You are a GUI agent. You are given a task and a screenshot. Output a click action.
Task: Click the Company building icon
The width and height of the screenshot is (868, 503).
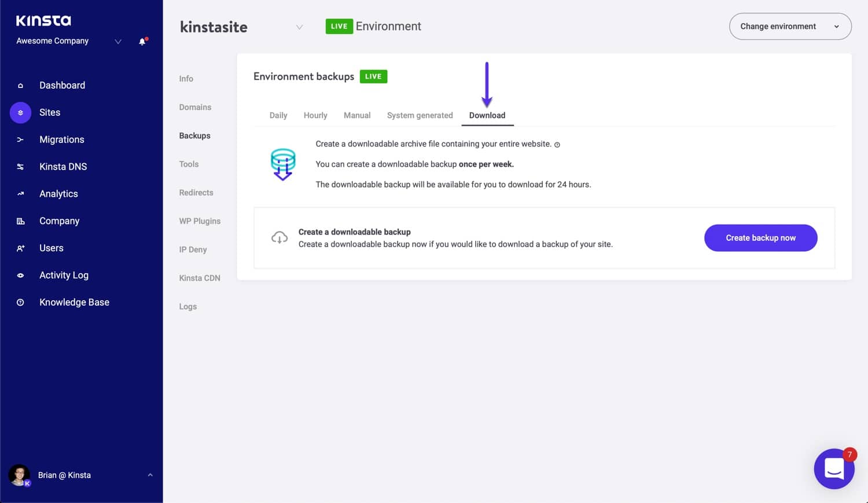click(x=20, y=221)
